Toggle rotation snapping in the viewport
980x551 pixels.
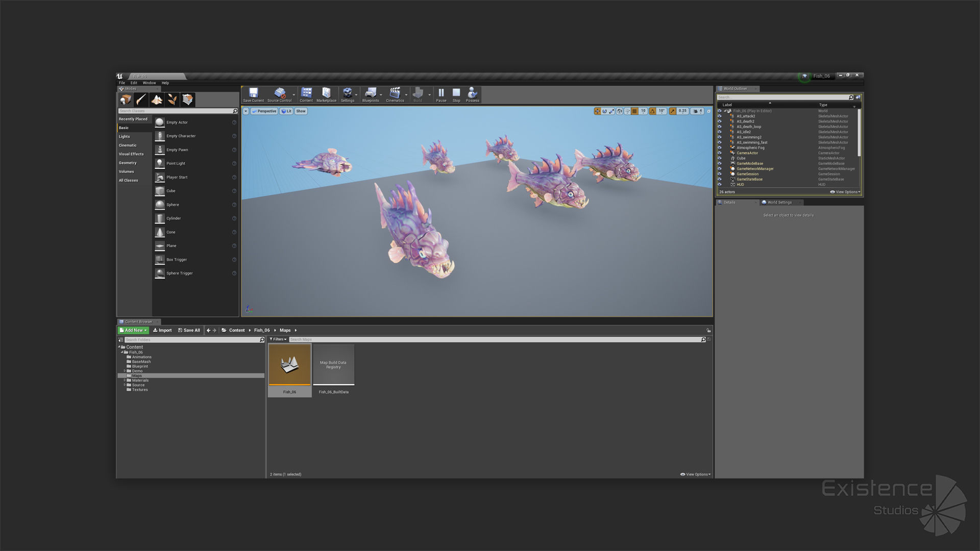coord(652,111)
